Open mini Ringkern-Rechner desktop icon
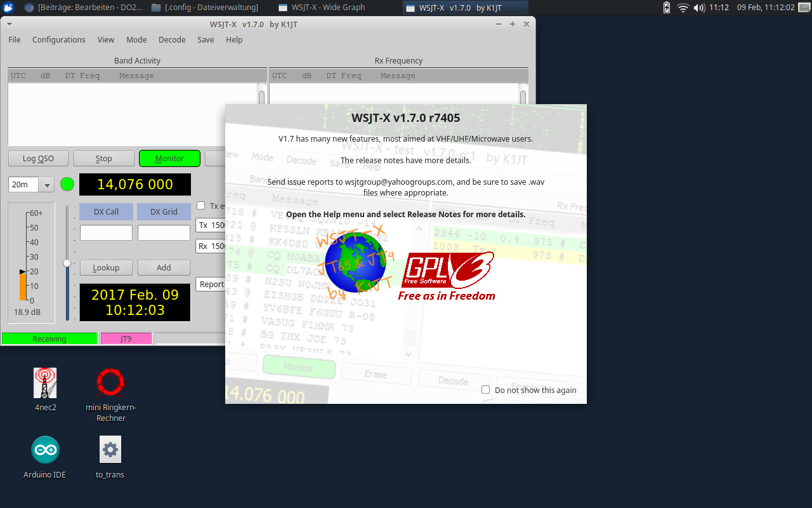Image resolution: width=812 pixels, height=508 pixels. 110,384
